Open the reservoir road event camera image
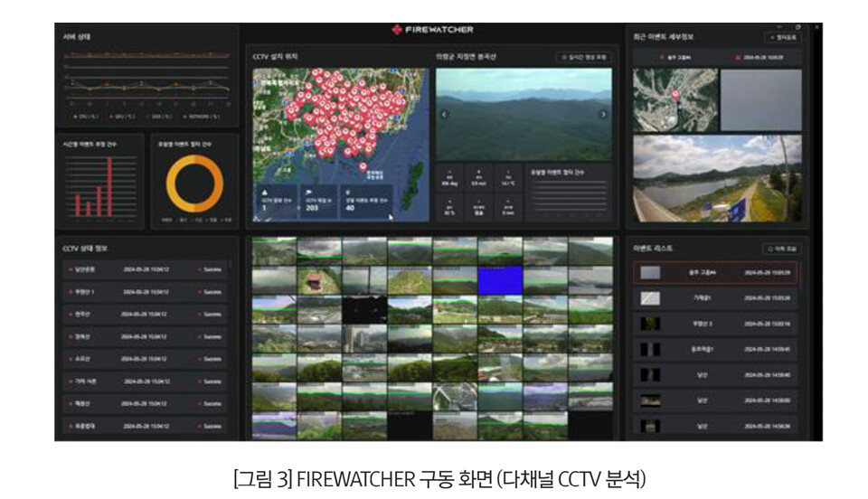The width and height of the screenshot is (868, 499). pyautogui.click(x=716, y=179)
